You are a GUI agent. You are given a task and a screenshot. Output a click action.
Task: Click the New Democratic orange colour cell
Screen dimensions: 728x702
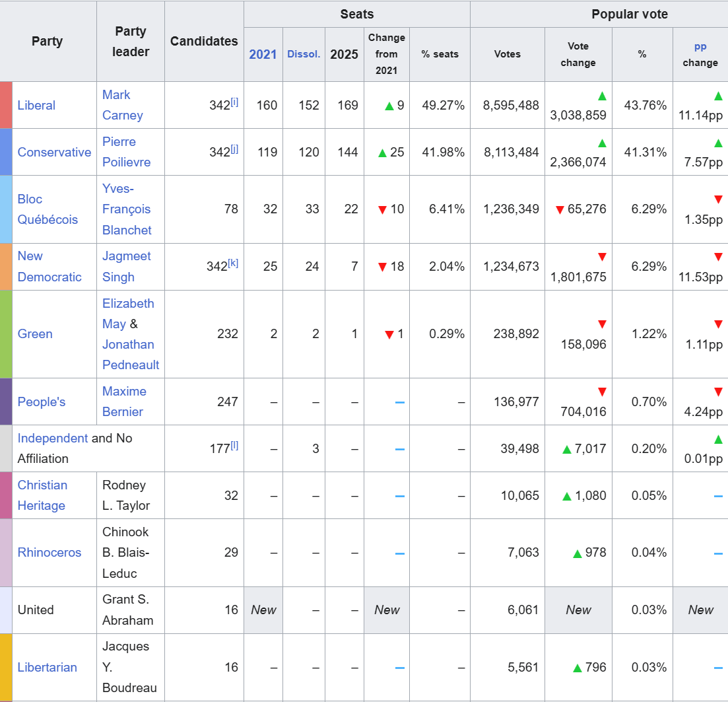pyautogui.click(x=6, y=267)
